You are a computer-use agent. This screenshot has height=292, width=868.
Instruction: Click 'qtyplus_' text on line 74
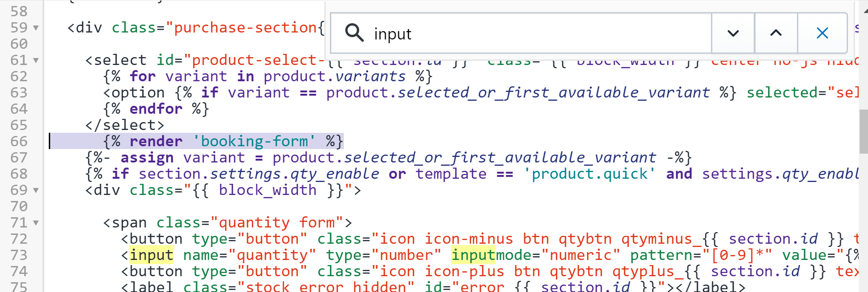pos(648,271)
